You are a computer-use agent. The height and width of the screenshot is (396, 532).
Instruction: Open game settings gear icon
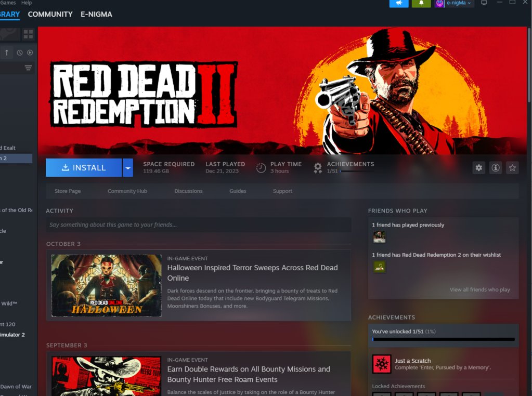pyautogui.click(x=479, y=167)
